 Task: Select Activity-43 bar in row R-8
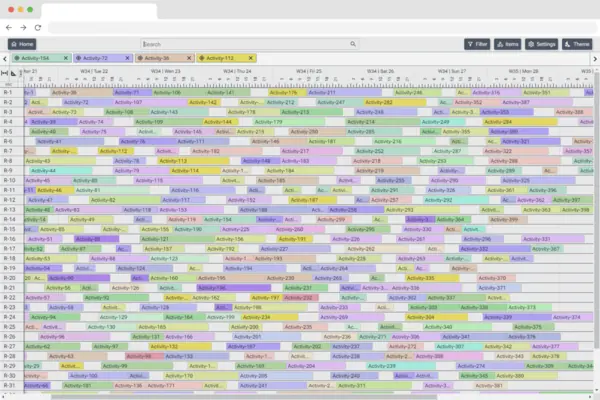click(x=60, y=161)
